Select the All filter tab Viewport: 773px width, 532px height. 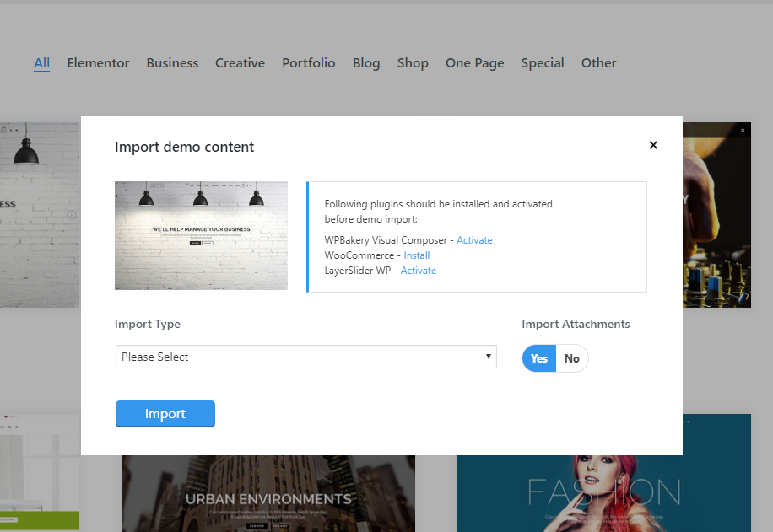[x=41, y=63]
